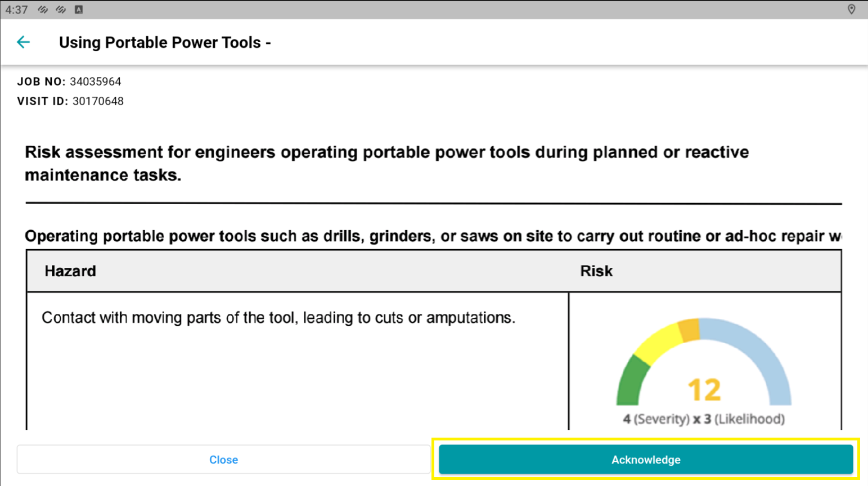Select the job number 34035964
868x486 pixels.
[95, 82]
